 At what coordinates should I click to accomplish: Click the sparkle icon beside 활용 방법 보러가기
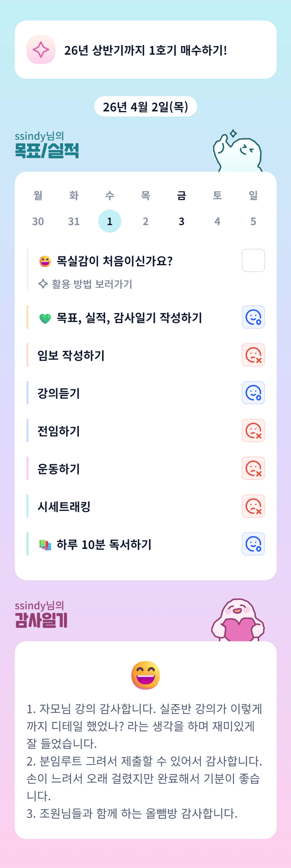[x=43, y=284]
